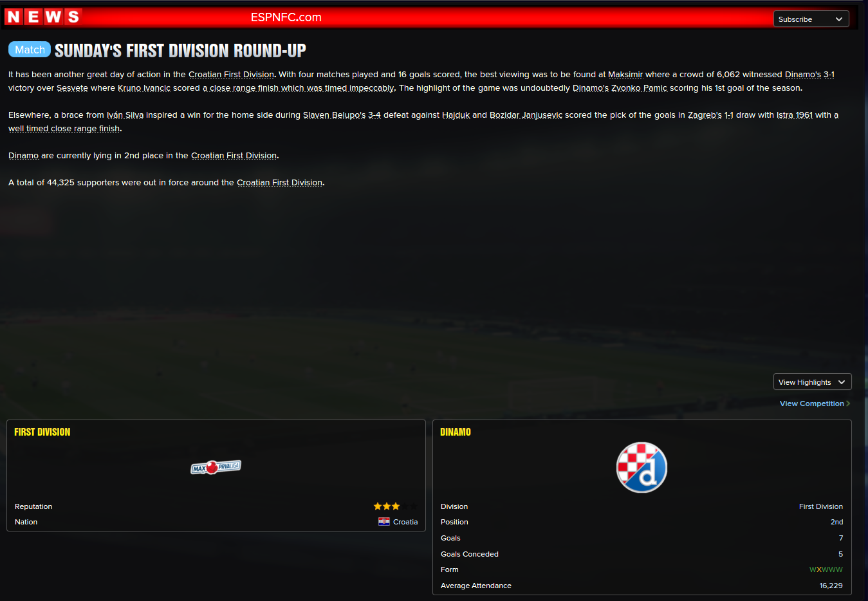Follow the Zvonko Pamic player link
Screen dimensions: 868x601
pyautogui.click(x=639, y=88)
